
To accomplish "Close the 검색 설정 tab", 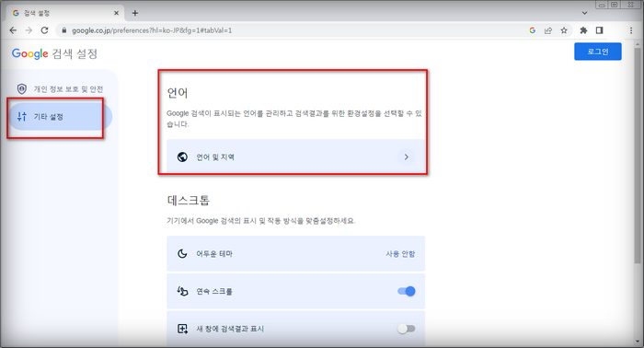I will coord(116,13).
